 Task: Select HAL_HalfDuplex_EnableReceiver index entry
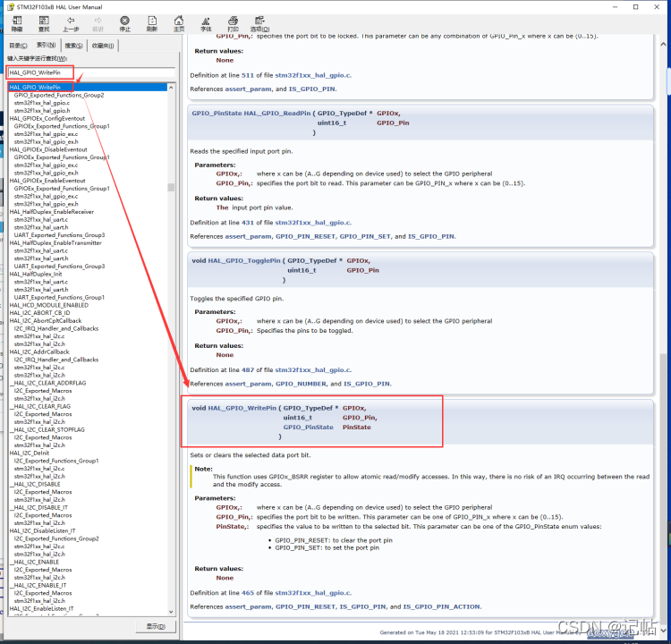pyautogui.click(x=51, y=212)
